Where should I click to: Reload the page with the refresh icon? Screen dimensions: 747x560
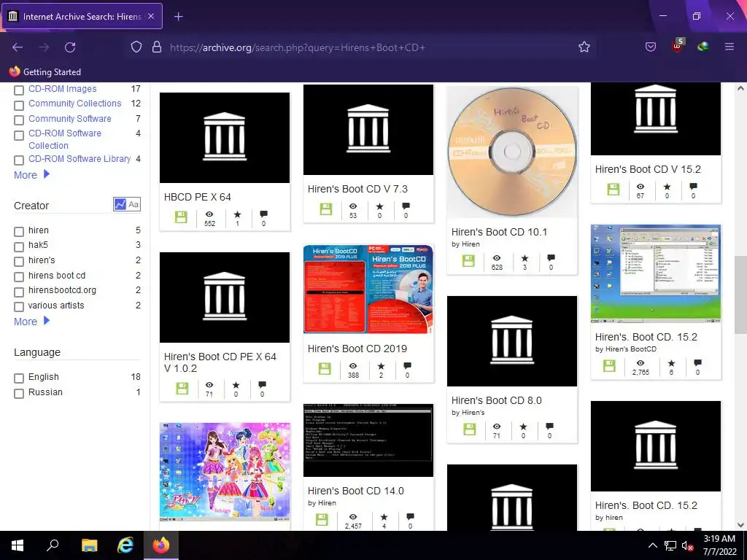[70, 47]
